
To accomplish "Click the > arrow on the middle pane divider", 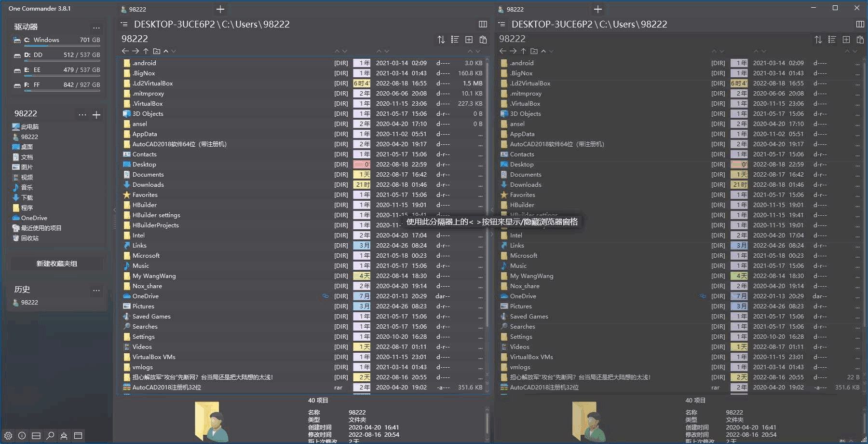I will click(492, 234).
